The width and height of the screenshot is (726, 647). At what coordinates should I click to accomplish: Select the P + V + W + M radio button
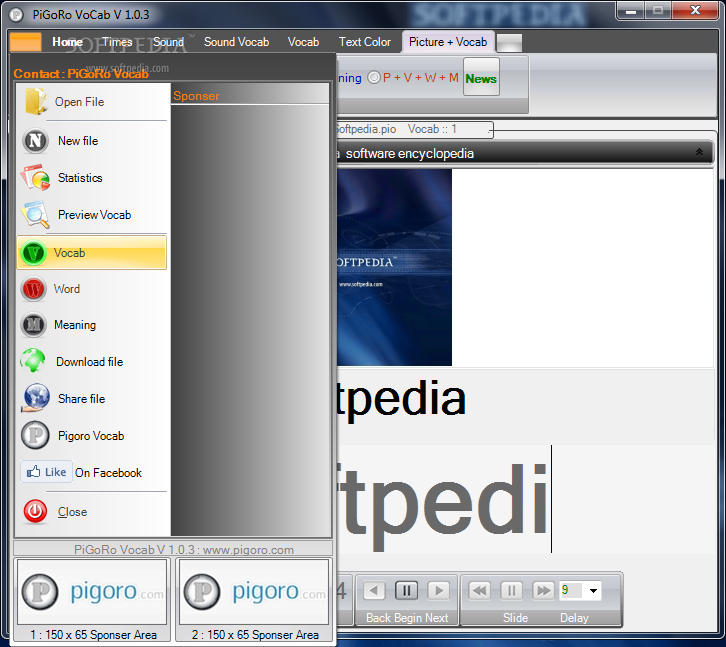[374, 77]
